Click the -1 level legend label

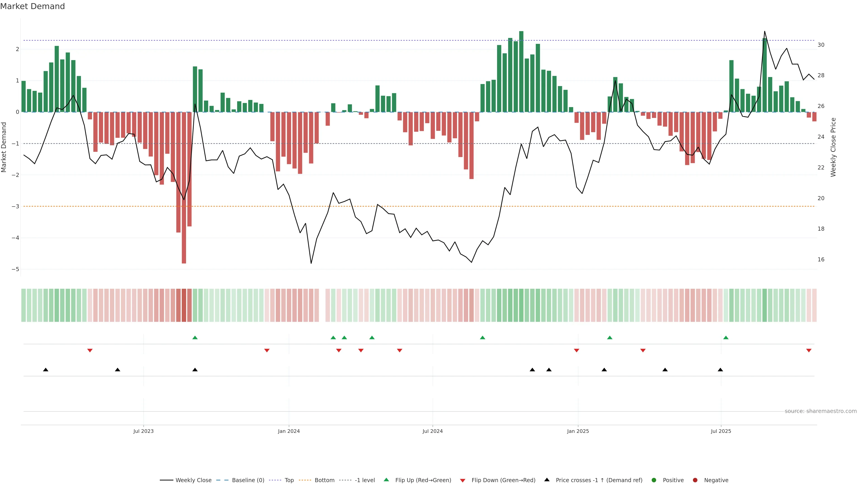click(365, 480)
